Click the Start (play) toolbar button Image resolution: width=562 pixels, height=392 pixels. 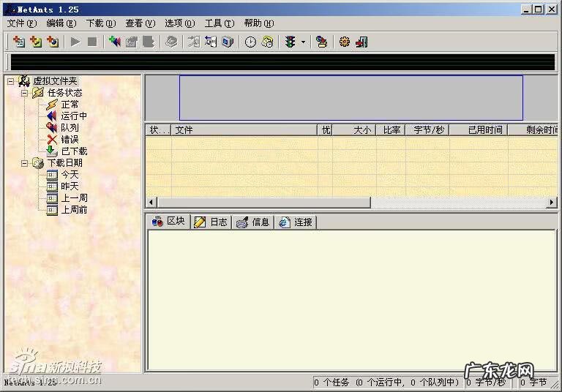(x=75, y=42)
